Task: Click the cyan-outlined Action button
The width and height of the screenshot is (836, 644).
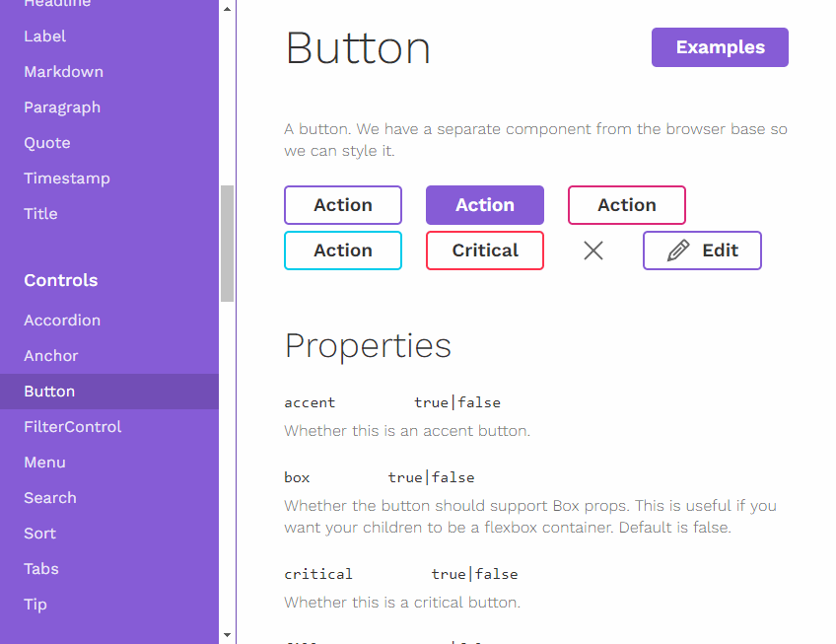Action: click(x=343, y=250)
